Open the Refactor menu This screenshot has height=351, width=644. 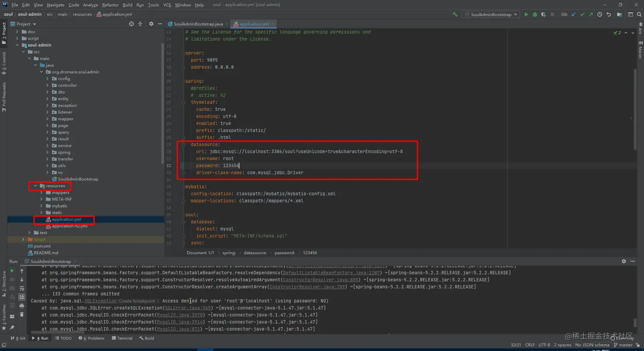110,5
